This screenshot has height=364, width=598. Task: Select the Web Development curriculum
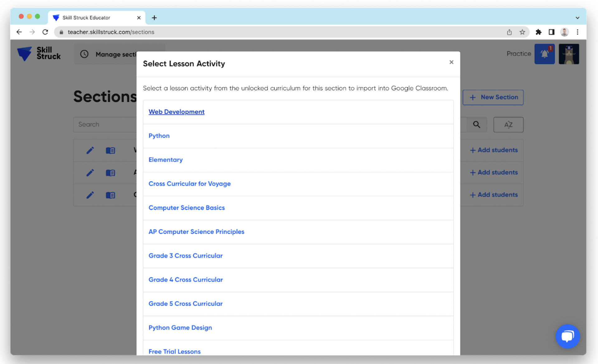pos(176,111)
